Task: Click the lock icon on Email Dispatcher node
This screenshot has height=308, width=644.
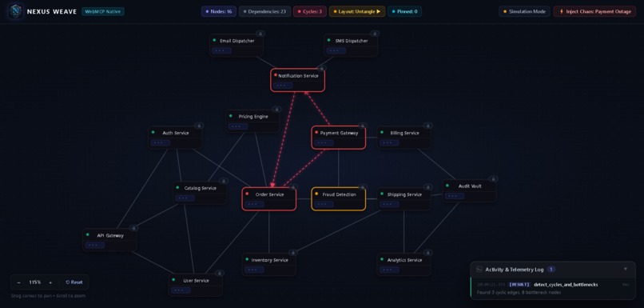Action: click(260, 34)
